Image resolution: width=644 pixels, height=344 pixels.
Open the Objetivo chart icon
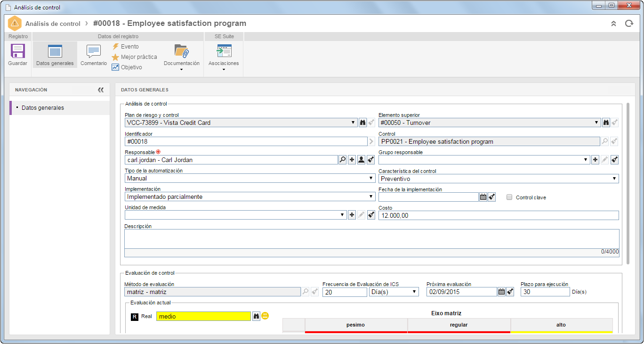tap(115, 67)
